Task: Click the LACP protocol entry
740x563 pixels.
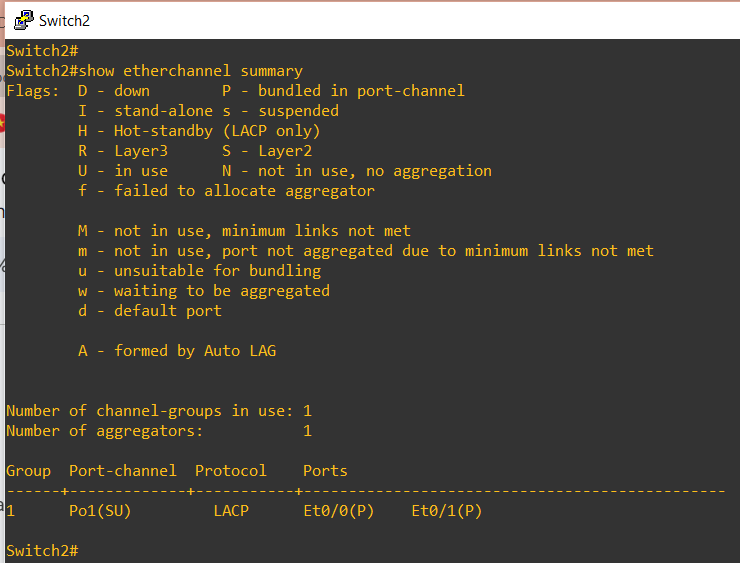Action: pos(231,511)
